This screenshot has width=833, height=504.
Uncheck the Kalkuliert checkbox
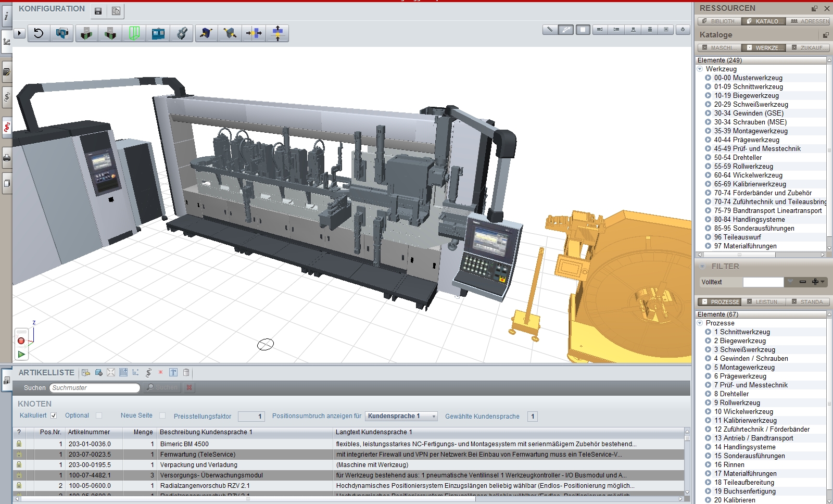tap(54, 415)
